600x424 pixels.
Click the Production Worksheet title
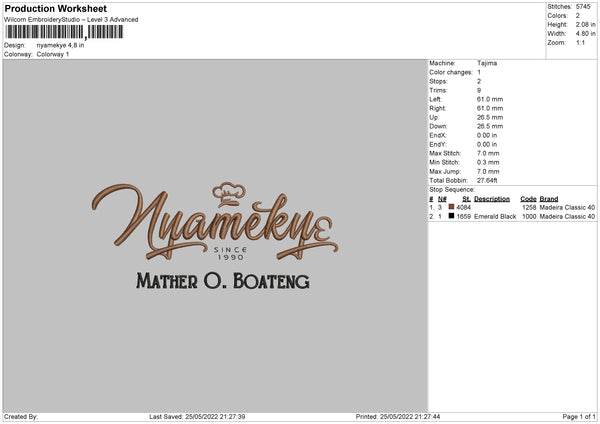[55, 8]
